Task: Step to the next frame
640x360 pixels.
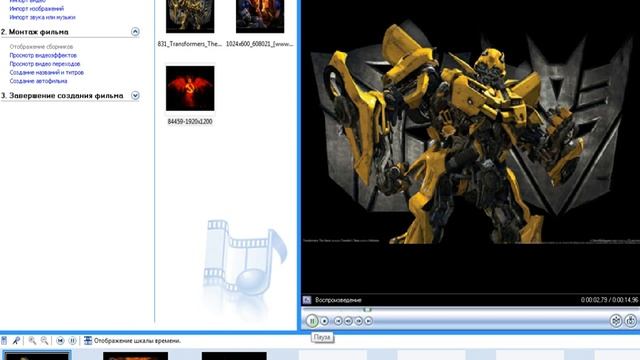Action: 358,321
